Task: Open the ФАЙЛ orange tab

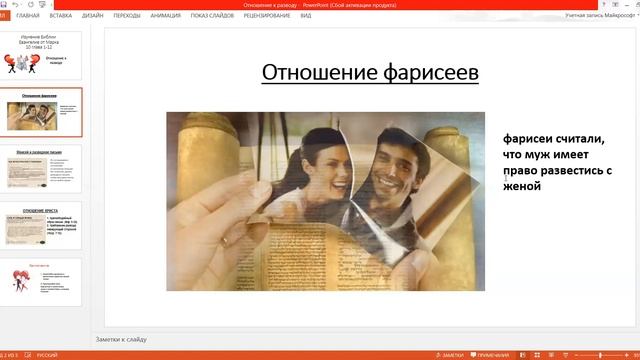Action: pos(4,16)
